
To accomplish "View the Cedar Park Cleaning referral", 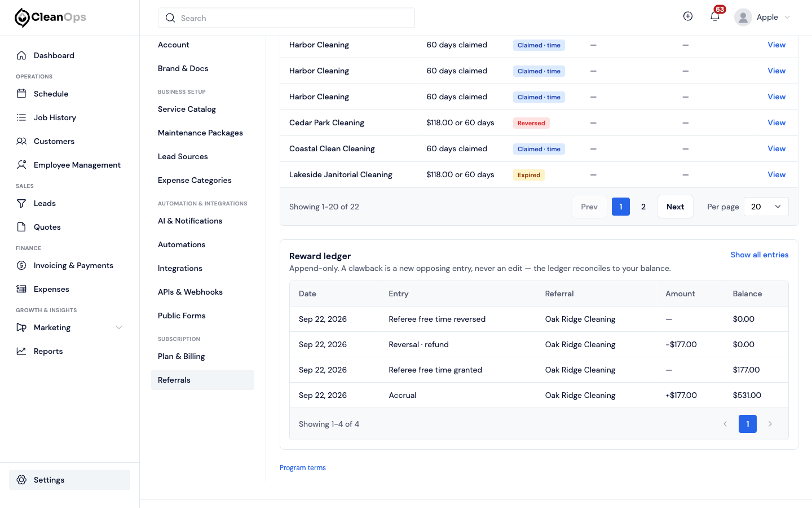I will [776, 122].
